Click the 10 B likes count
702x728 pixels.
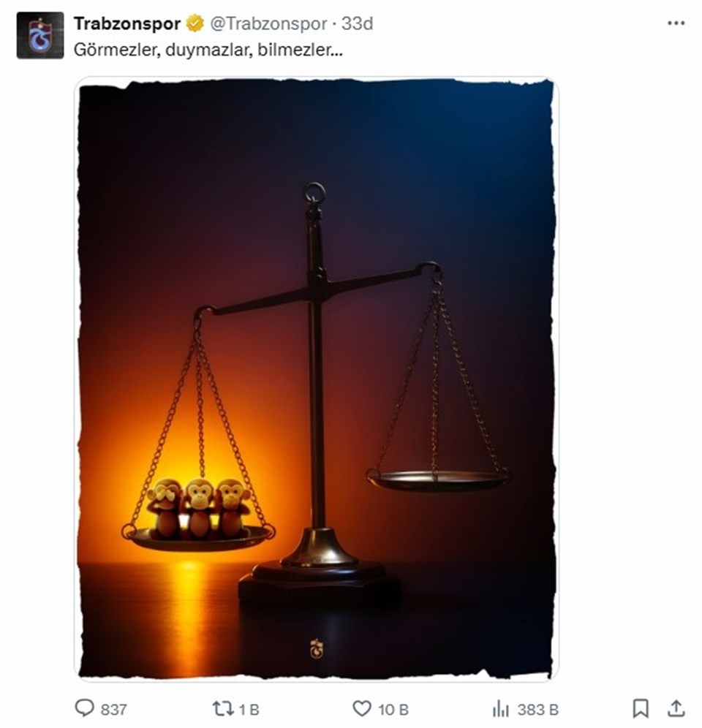(x=393, y=710)
